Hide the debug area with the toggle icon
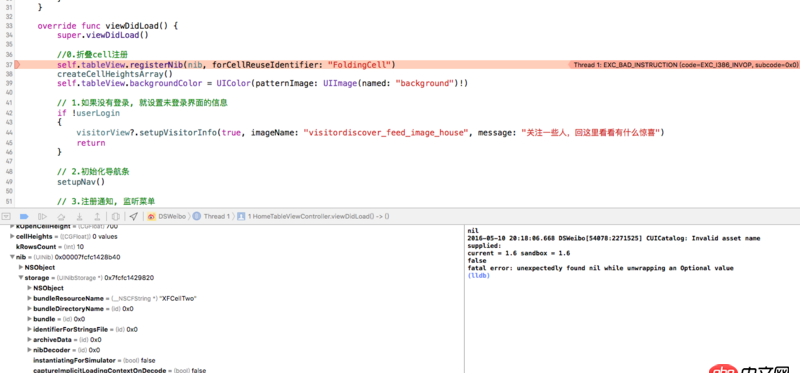This screenshot has width=800, height=373. click(6, 216)
